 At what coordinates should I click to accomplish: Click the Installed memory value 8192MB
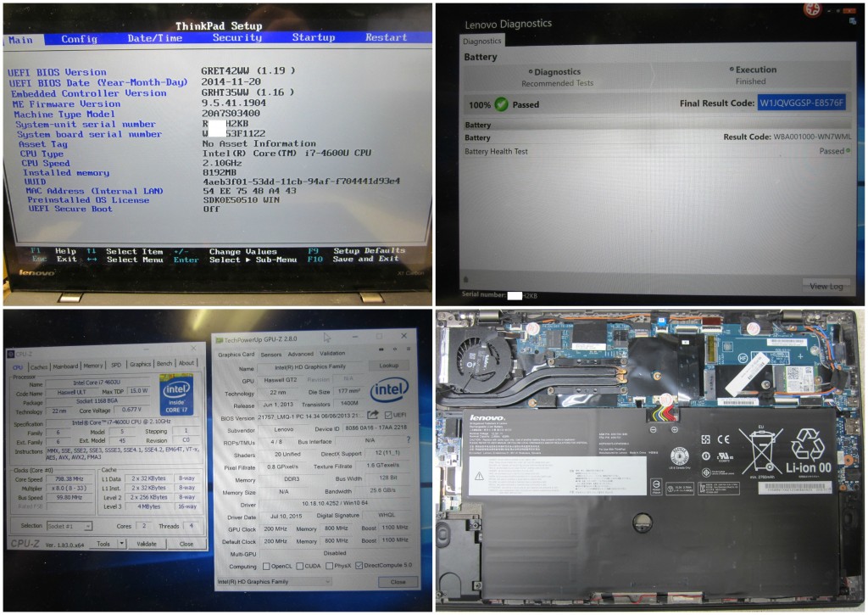[220, 172]
